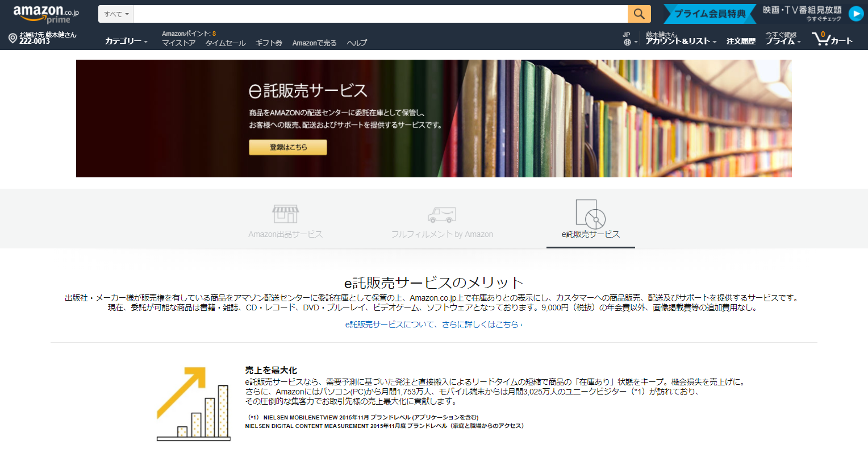Switch to フルフィルメント by Amazon tab label
Screen dimensions: 868x453
click(x=442, y=234)
